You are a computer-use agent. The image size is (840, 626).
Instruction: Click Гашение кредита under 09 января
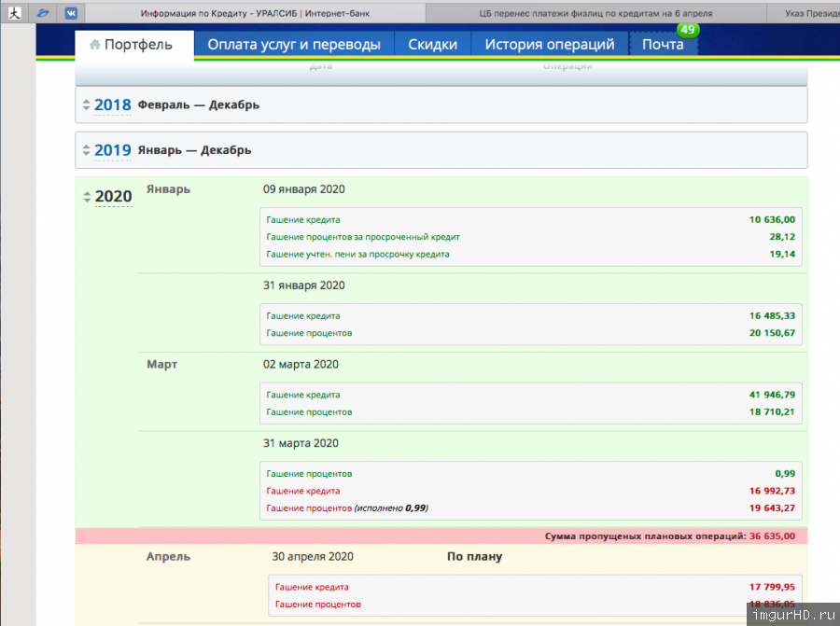pos(303,220)
